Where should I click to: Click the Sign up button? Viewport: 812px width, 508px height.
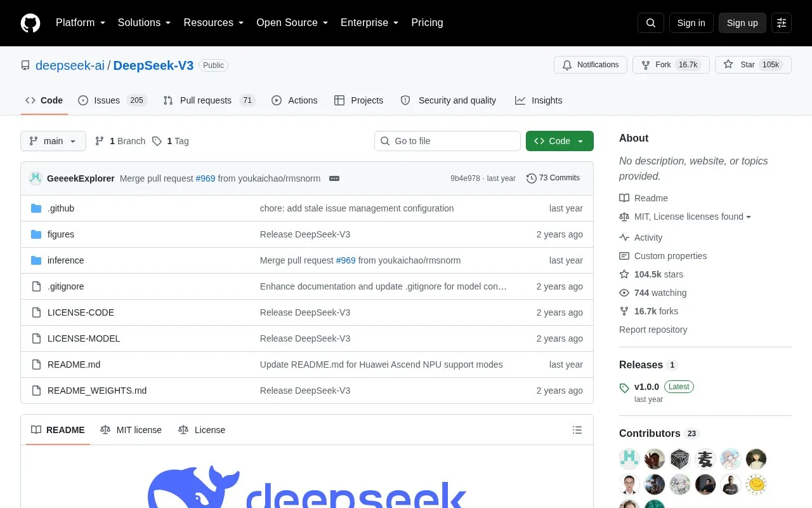[x=742, y=23]
